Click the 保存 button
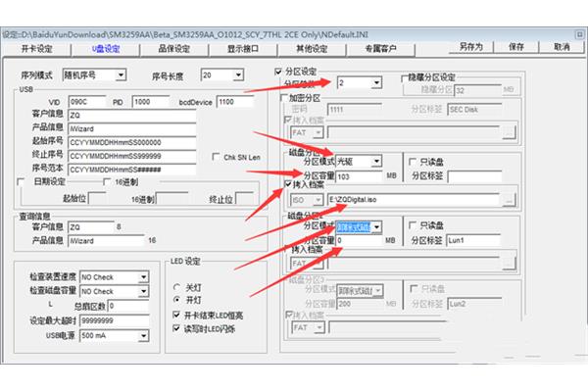 click(516, 47)
